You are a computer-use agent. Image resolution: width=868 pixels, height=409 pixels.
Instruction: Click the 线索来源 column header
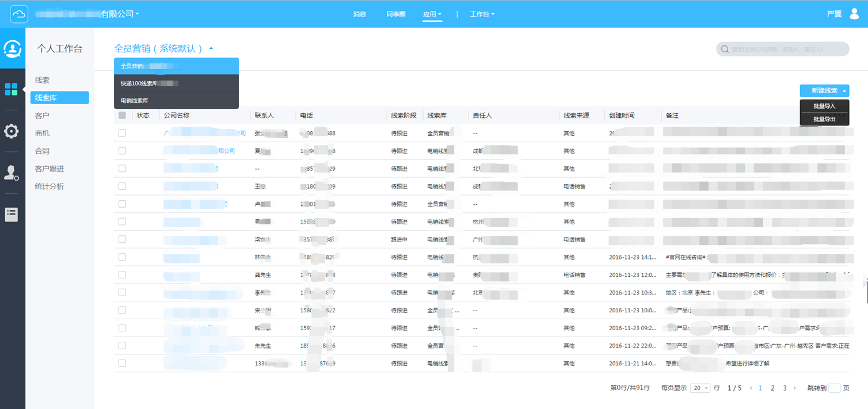point(576,116)
